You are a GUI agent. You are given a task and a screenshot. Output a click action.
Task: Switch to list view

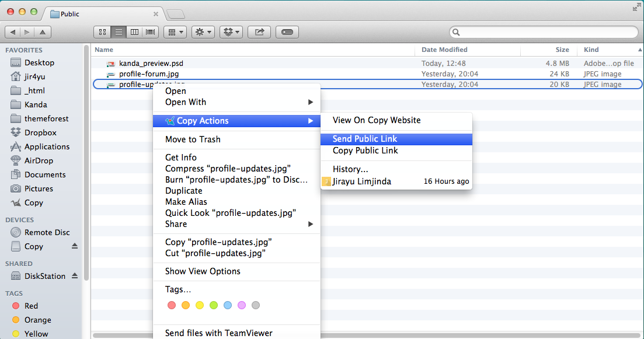[x=119, y=32]
